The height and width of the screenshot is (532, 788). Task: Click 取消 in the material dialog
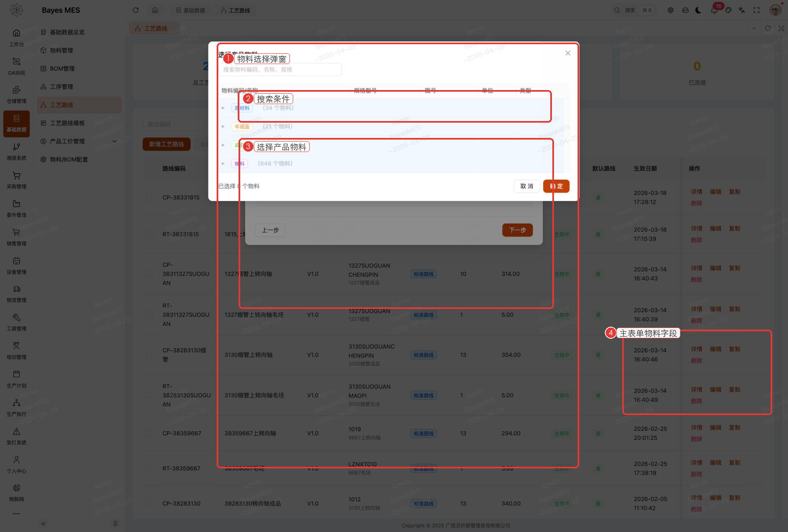[x=527, y=186]
